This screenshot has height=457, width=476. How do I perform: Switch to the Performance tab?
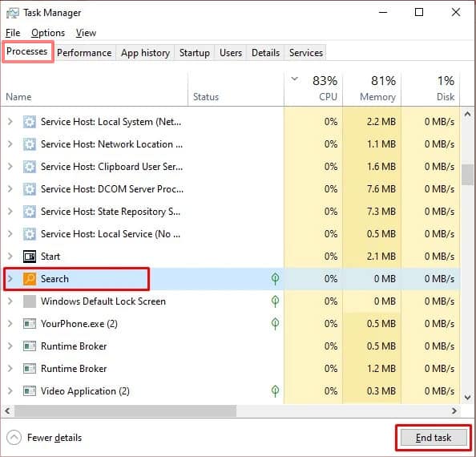pos(84,53)
